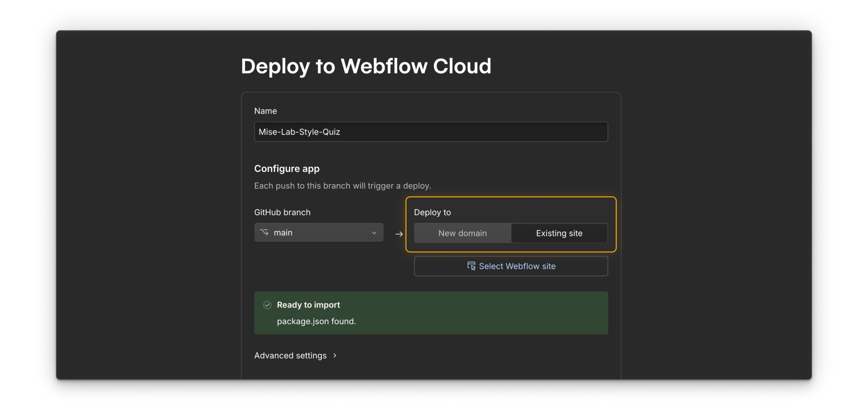Select the New domain option
868x410 pixels.
(462, 233)
